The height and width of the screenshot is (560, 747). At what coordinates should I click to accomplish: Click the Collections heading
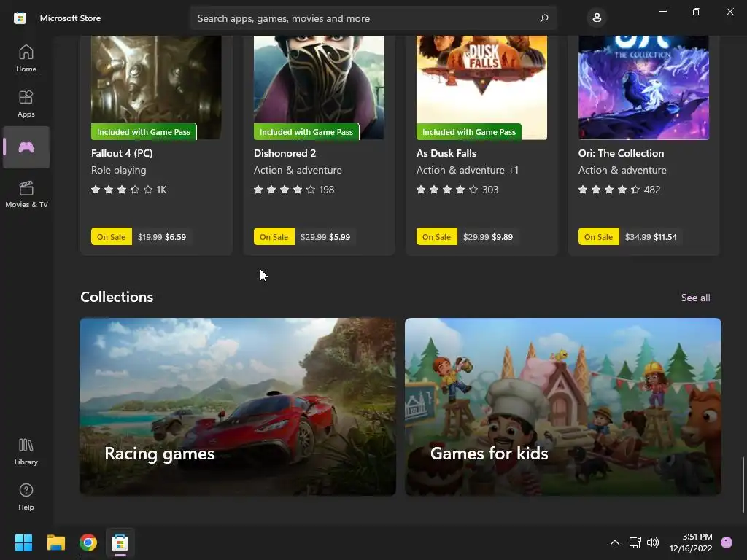click(117, 297)
